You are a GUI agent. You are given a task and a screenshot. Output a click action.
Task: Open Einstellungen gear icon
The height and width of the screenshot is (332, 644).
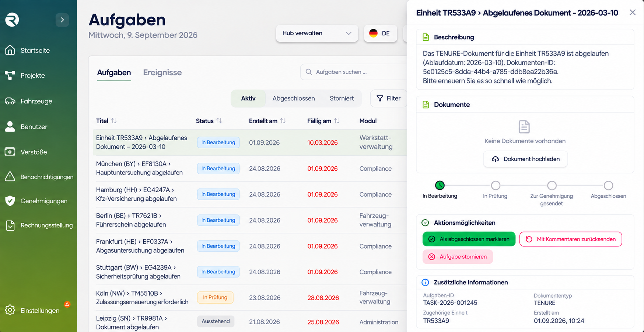(x=10, y=310)
